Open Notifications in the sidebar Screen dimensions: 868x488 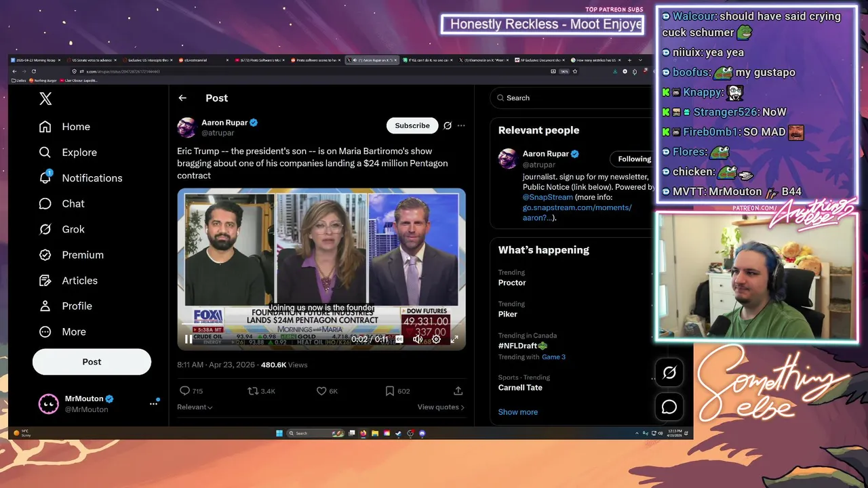pos(81,178)
